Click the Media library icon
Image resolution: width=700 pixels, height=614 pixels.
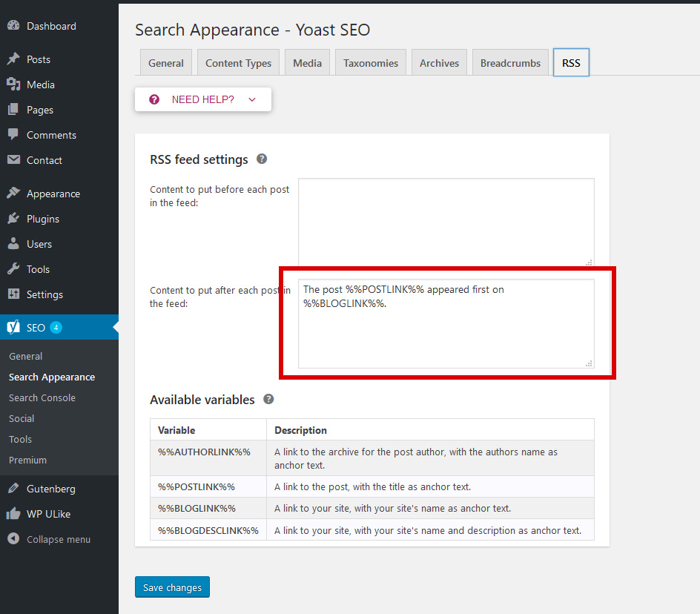[13, 84]
